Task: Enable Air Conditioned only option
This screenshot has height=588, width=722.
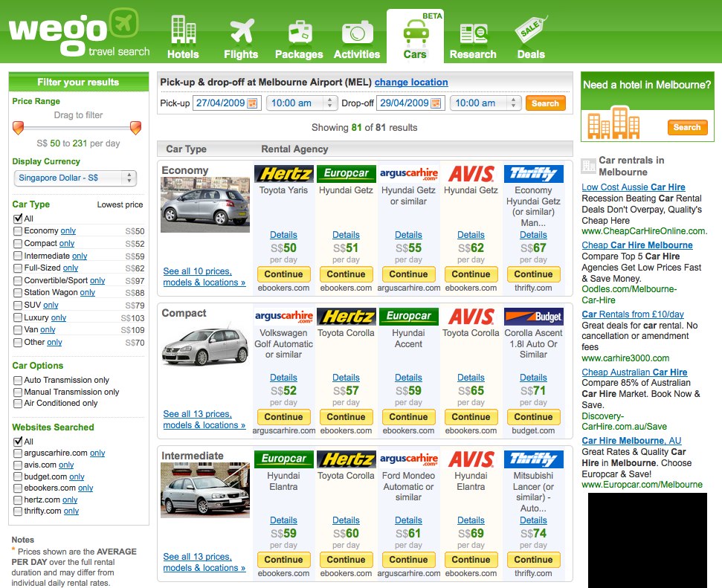Action: tap(18, 404)
